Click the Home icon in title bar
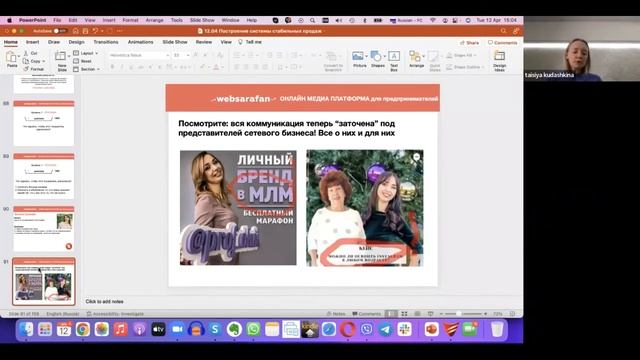The image size is (640, 360). click(x=76, y=31)
